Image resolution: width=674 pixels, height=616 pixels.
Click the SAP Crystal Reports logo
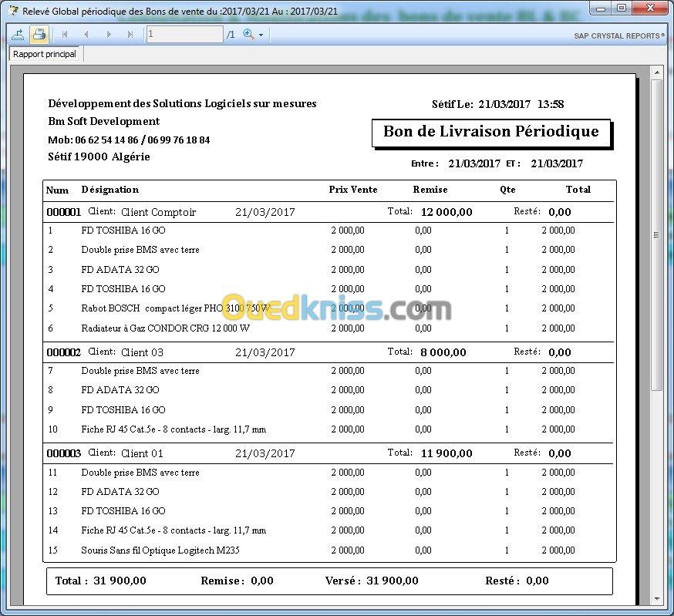(x=619, y=35)
